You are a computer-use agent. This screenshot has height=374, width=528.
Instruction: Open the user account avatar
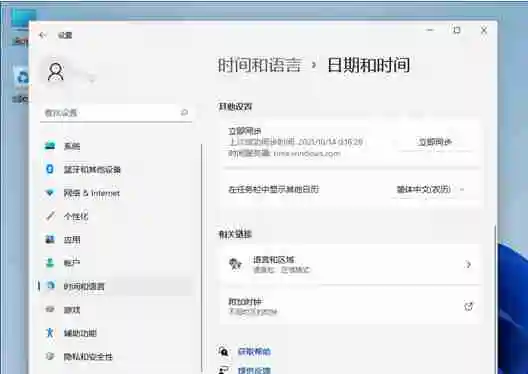tap(56, 72)
